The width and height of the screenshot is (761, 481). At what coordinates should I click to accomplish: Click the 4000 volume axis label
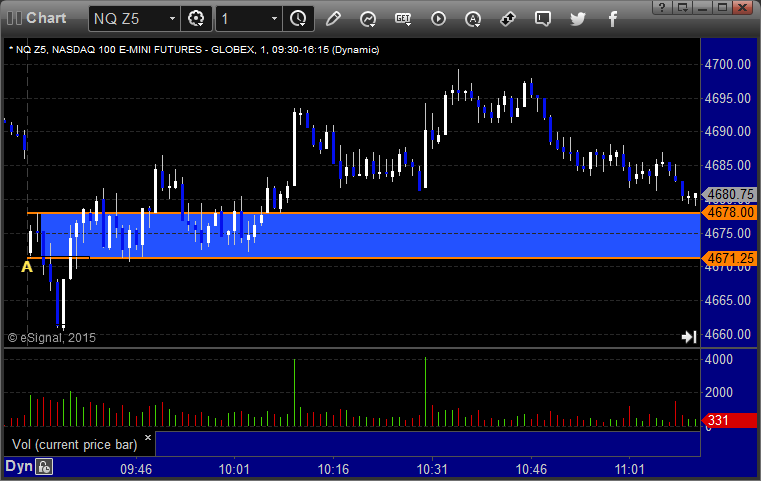coord(718,360)
